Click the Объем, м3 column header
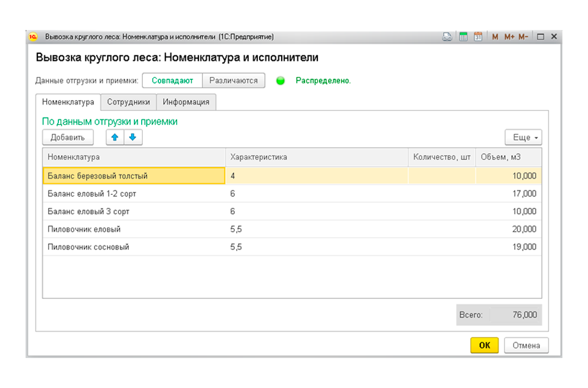 (509, 157)
